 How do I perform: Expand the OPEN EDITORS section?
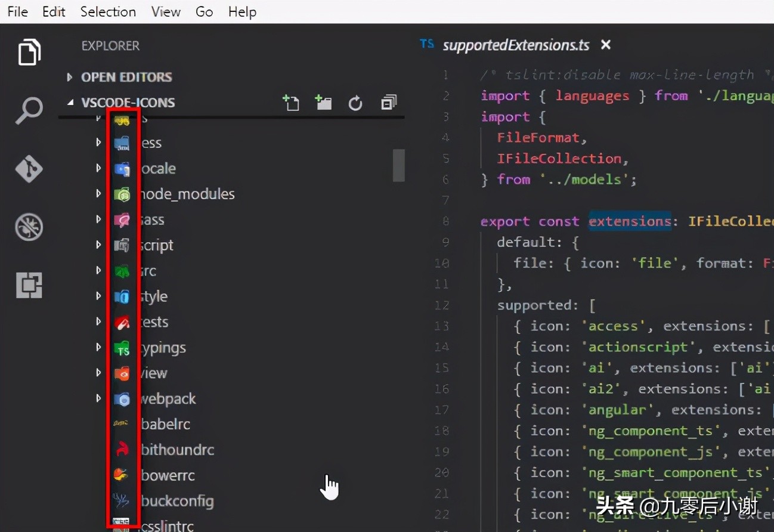(69, 77)
